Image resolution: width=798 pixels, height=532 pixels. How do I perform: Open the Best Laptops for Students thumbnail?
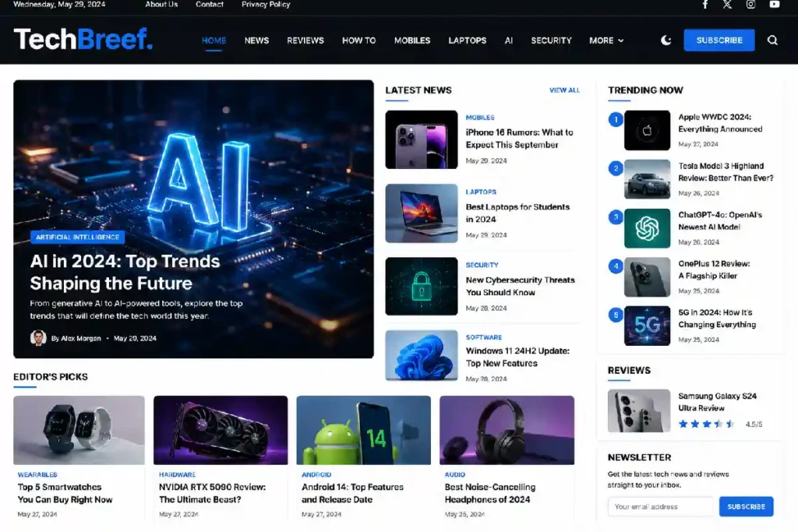422,213
